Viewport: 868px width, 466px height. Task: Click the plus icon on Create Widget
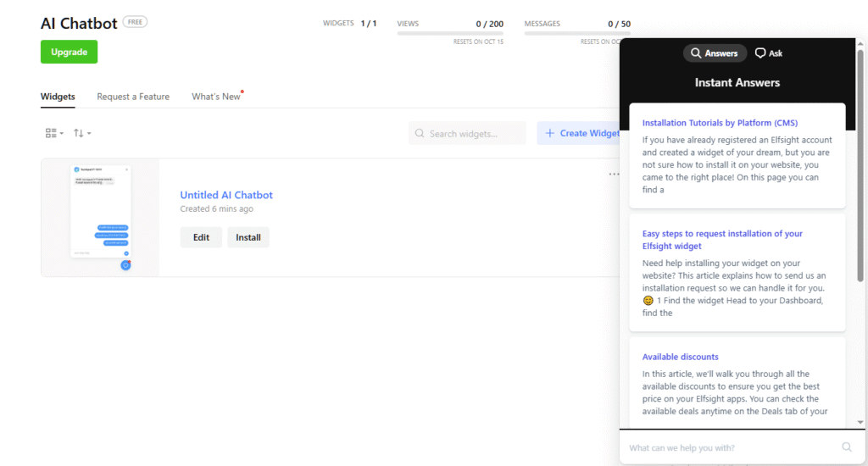[550, 133]
